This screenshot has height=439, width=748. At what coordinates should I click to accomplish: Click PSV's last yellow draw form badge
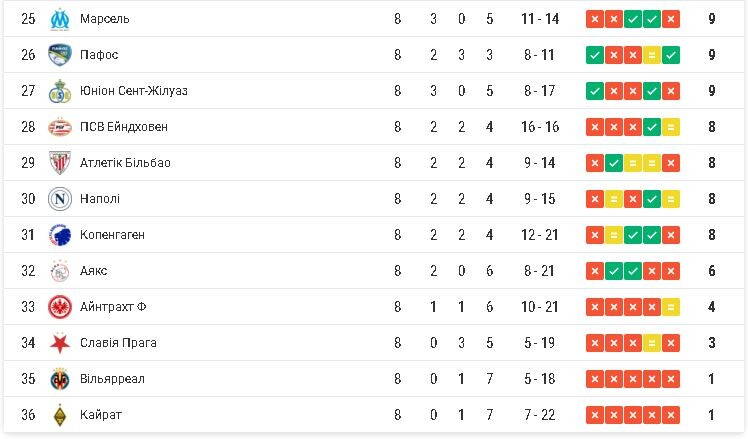(x=671, y=127)
